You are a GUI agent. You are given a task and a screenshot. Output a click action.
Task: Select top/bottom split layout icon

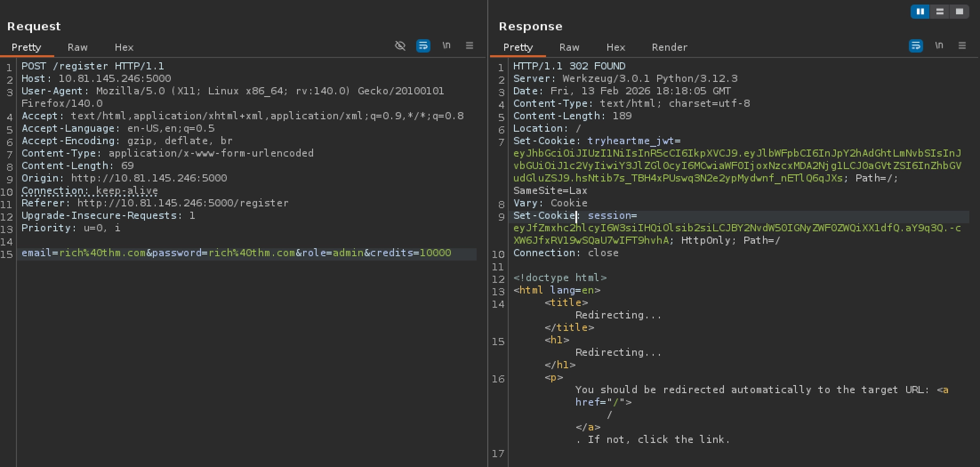940,11
